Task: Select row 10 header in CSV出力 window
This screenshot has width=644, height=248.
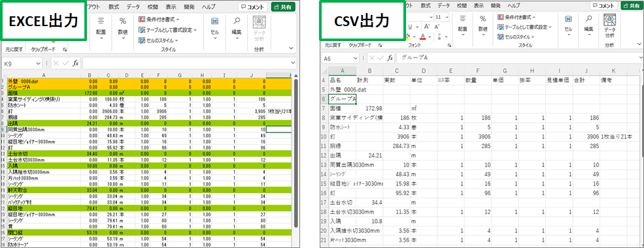Action: point(324,136)
